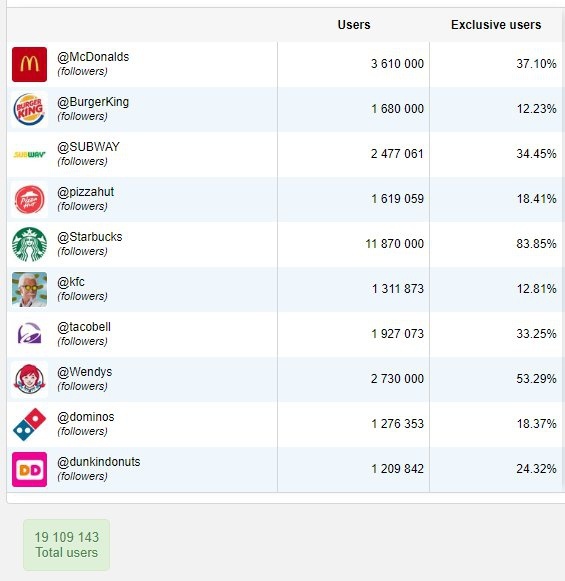
Task: Click the @SUBWAY handle text
Action: tap(88, 147)
